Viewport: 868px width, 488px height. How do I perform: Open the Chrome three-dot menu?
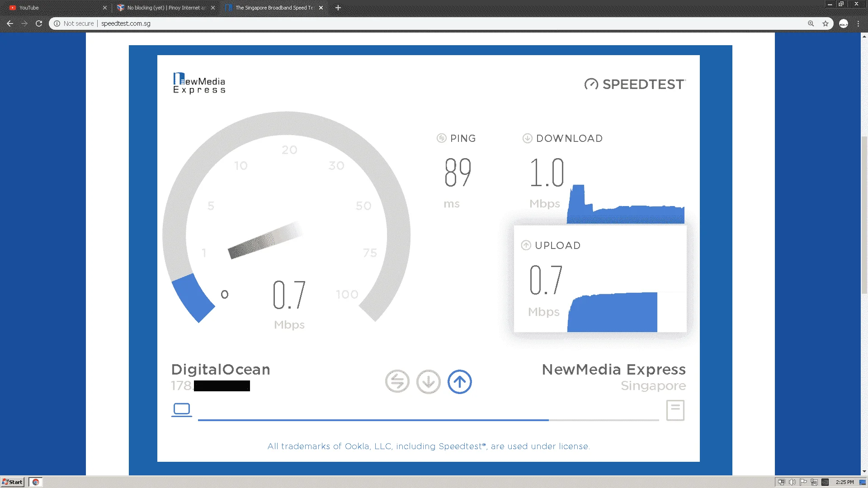point(858,23)
